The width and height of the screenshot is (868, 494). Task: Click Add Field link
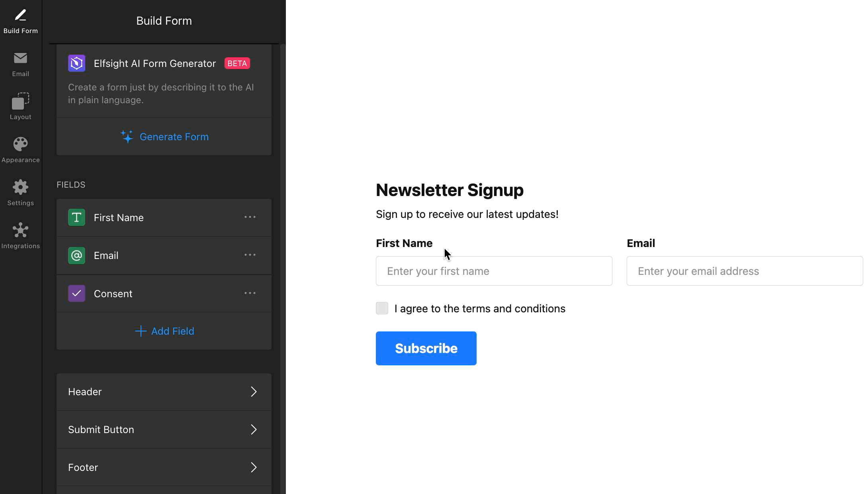[164, 331]
